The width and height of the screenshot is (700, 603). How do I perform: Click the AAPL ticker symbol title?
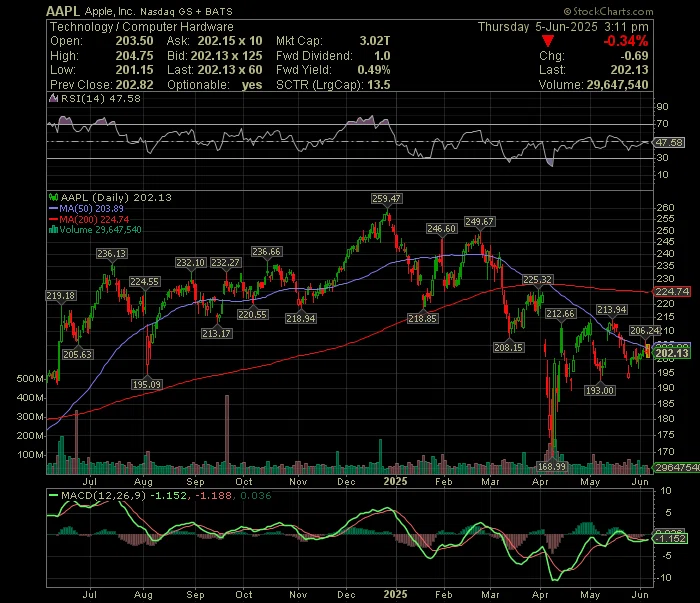click(x=63, y=11)
